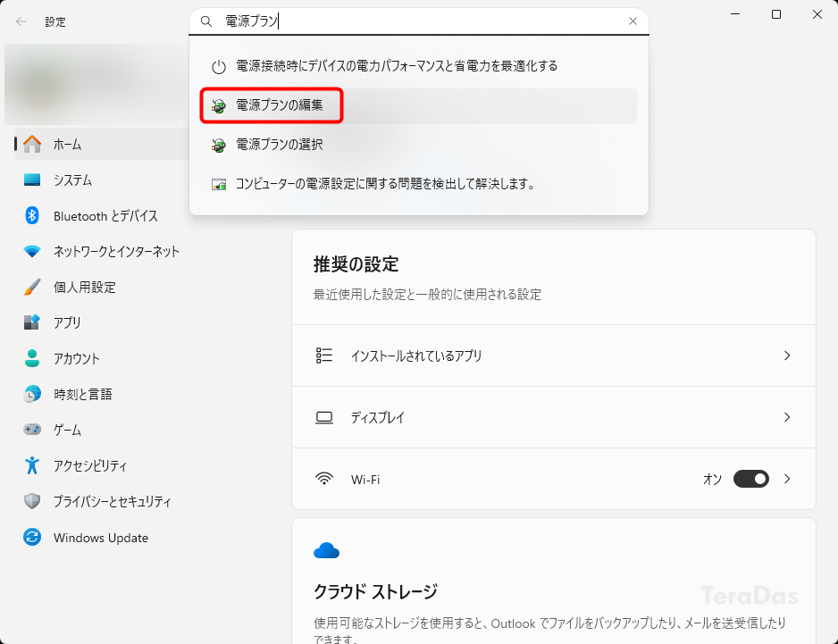This screenshot has width=838, height=644.
Task: Open システム settings category
Action: pos(102,180)
